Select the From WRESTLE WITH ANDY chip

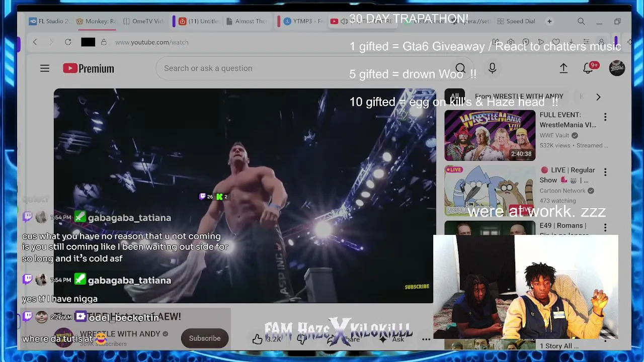point(519,97)
